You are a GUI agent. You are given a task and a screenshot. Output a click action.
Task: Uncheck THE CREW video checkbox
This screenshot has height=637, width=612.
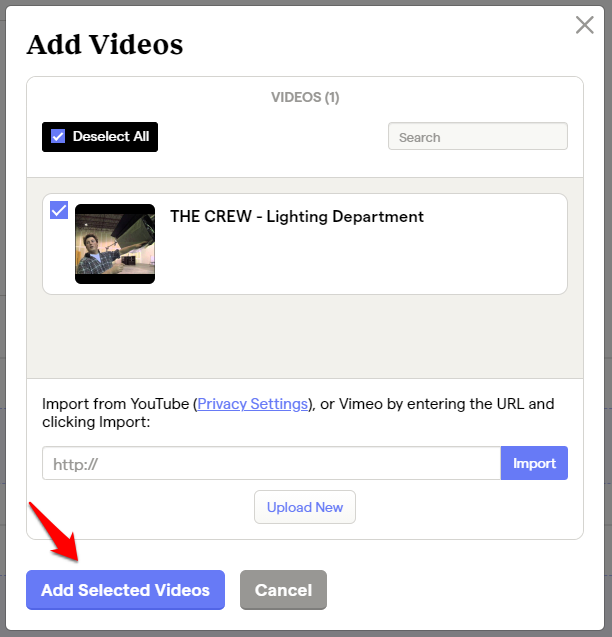(x=58, y=210)
